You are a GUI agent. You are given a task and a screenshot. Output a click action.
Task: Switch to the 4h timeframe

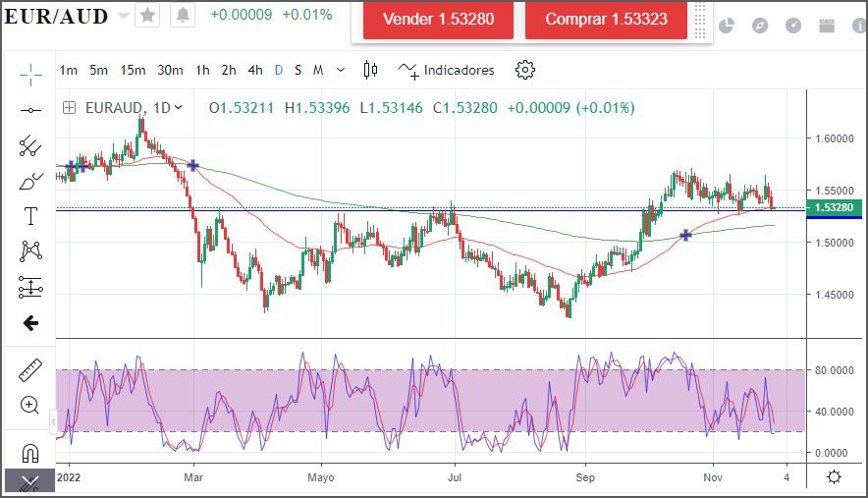coord(255,70)
